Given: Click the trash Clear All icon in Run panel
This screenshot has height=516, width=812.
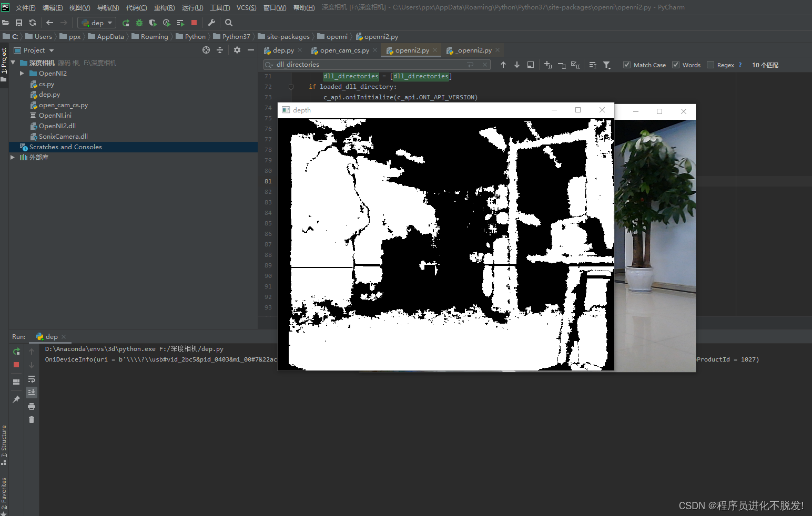Looking at the screenshot, I should (x=32, y=420).
